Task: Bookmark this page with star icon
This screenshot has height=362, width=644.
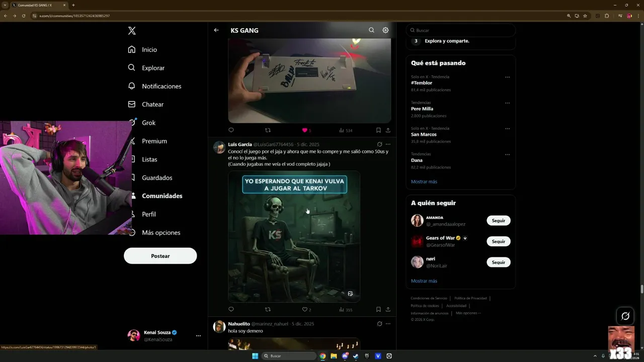Action: (x=585, y=16)
